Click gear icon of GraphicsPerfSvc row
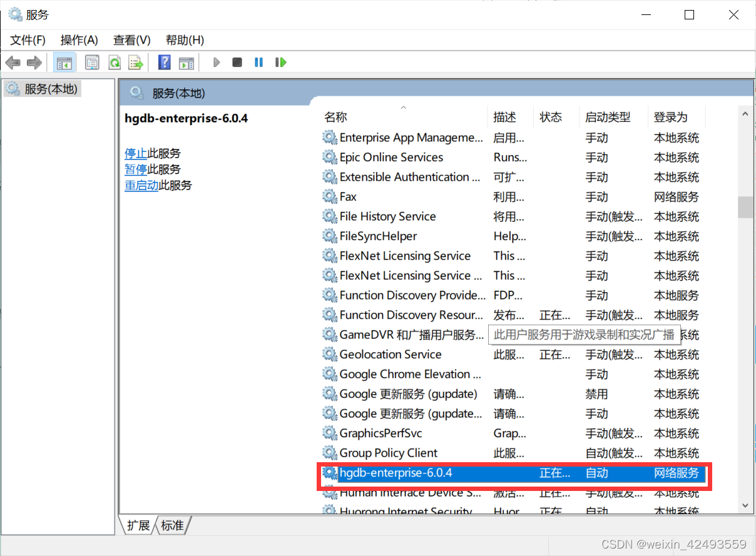756x556 pixels. tap(330, 433)
